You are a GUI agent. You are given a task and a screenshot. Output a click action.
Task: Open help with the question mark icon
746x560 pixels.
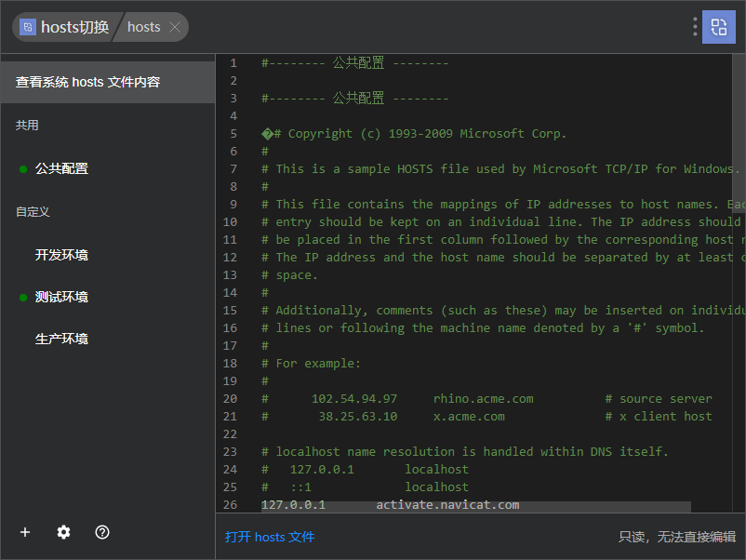tap(102, 532)
